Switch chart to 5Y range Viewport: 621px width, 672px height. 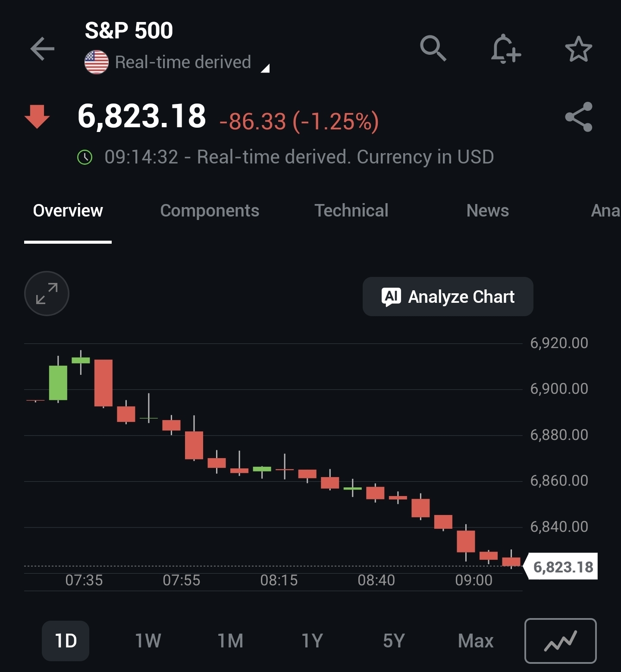394,641
